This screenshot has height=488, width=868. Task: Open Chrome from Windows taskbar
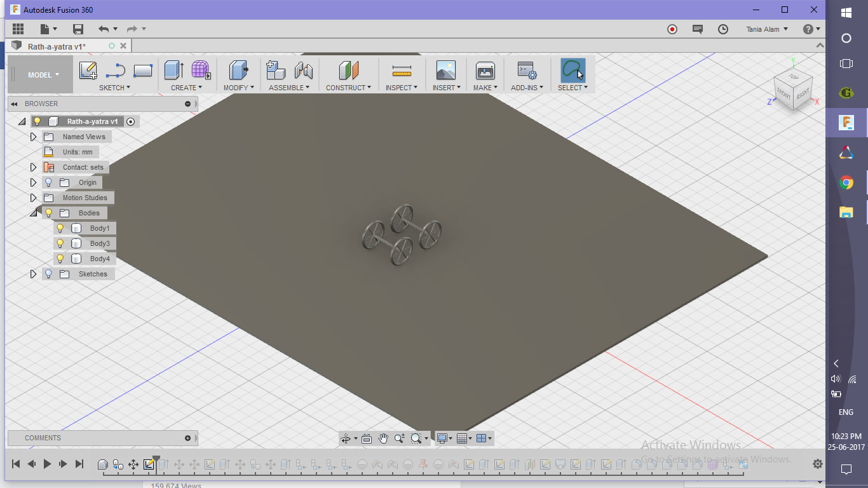tap(846, 183)
